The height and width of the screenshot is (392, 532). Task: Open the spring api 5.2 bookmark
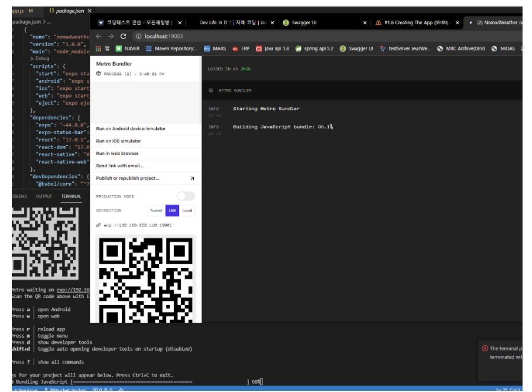click(314, 48)
